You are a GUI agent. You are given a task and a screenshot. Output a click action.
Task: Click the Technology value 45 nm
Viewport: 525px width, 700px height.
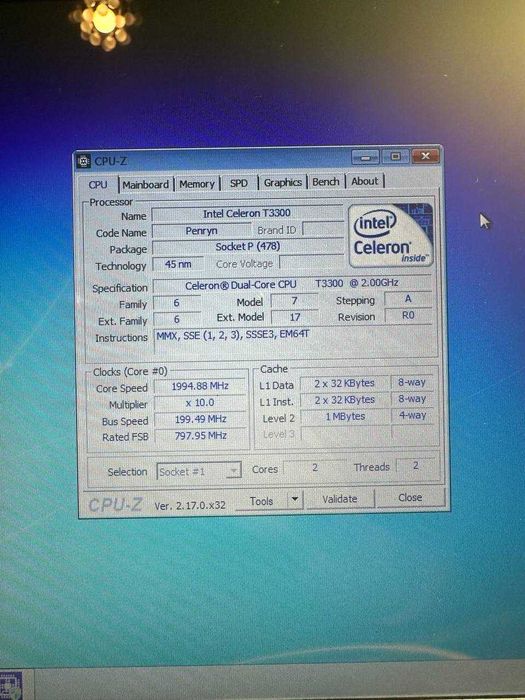tap(178, 264)
